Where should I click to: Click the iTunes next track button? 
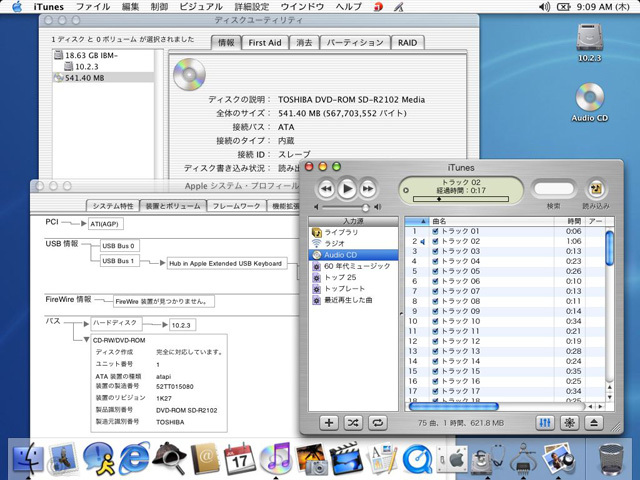click(x=368, y=189)
